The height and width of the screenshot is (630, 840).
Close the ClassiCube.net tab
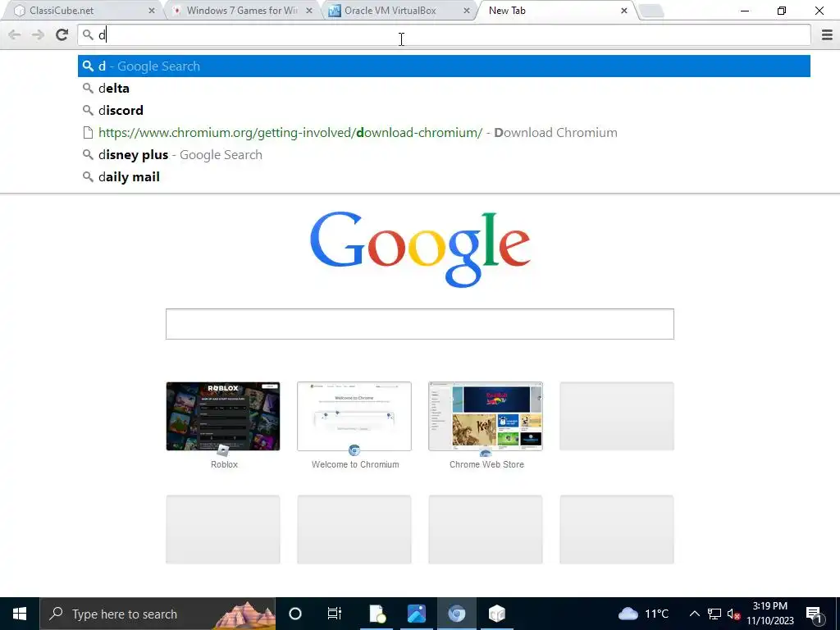(151, 11)
